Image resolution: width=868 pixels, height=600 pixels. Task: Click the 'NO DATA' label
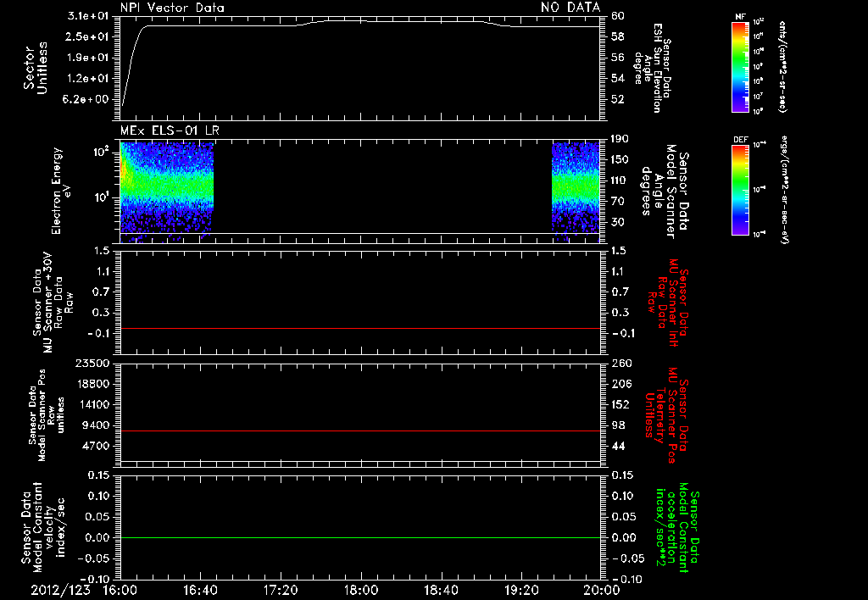[x=570, y=7]
